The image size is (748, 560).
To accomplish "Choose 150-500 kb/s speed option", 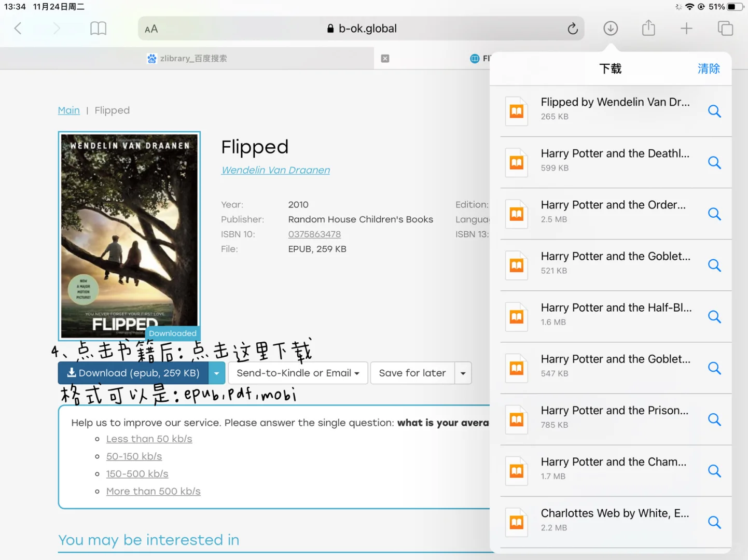I will [x=137, y=474].
